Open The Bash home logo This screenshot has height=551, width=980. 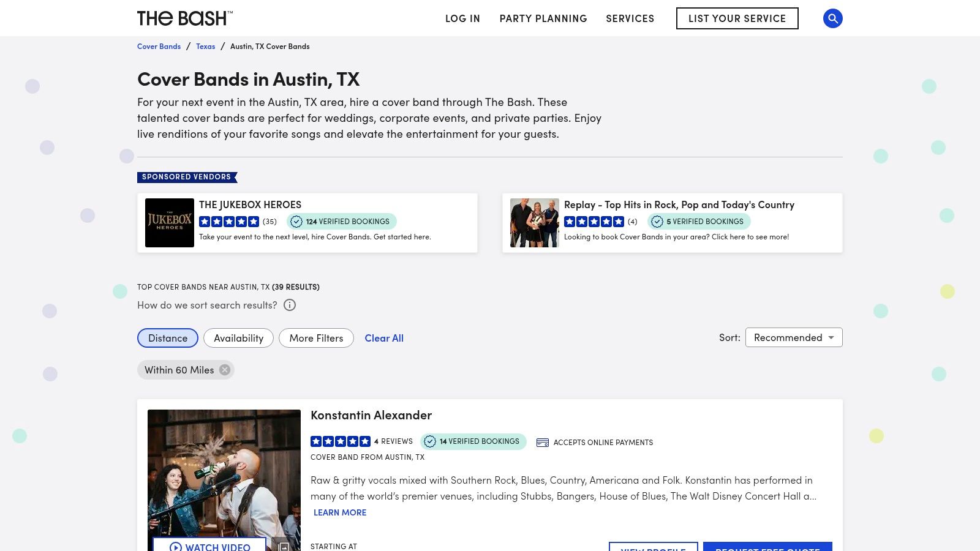coord(184,18)
